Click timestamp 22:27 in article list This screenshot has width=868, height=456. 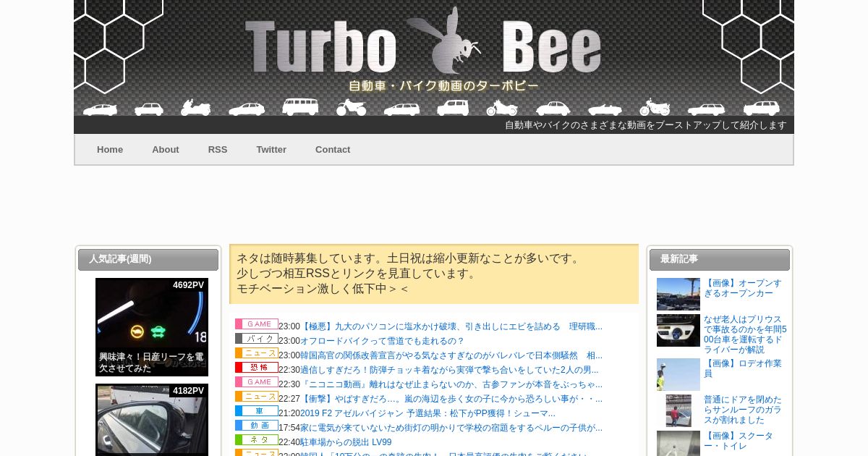coord(289,399)
